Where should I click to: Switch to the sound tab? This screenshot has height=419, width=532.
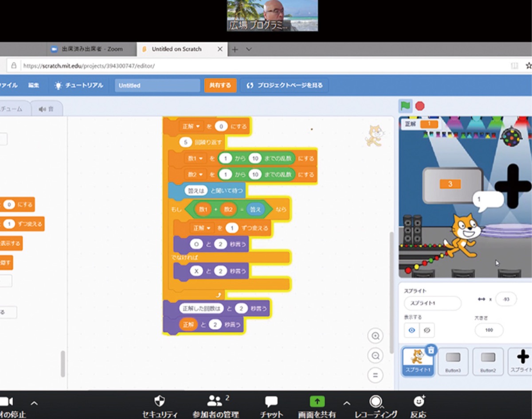(x=46, y=109)
